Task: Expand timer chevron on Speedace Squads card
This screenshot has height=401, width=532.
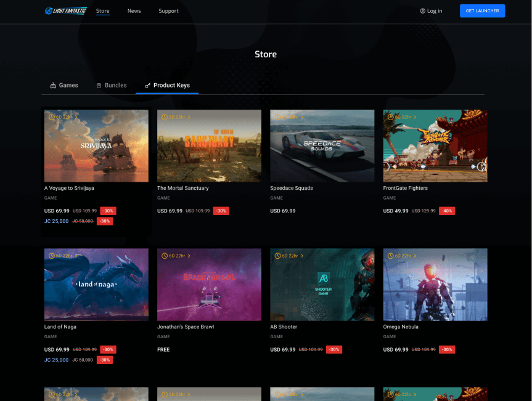Action: point(302,117)
